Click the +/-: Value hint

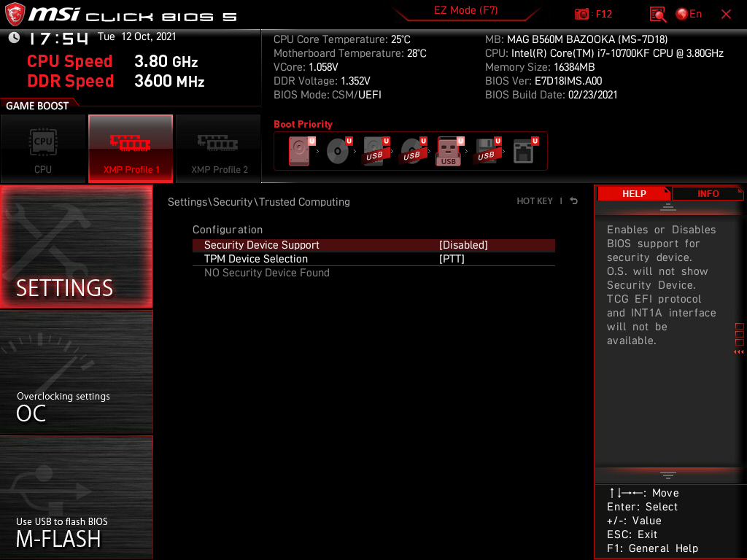634,521
